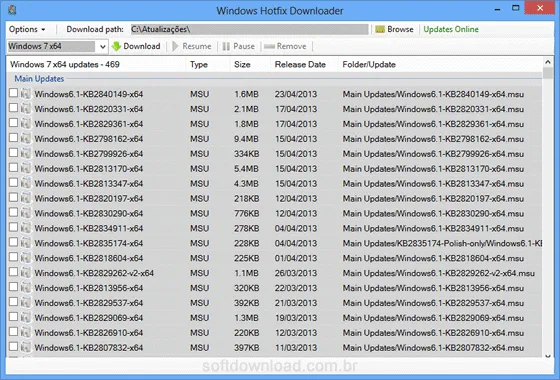Click the green Download arrow icon

click(116, 46)
